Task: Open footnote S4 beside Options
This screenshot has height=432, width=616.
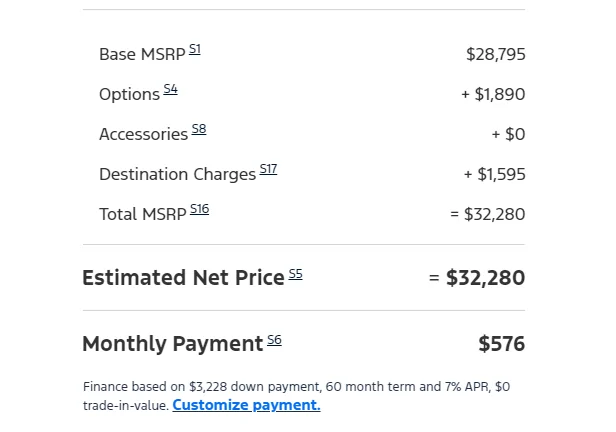Action: click(170, 89)
